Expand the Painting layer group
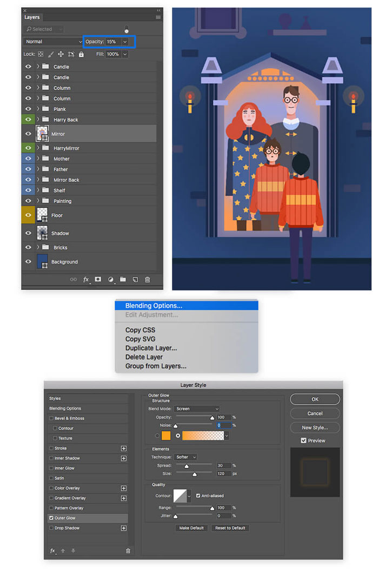Screen dimensions: 392x573 [x=38, y=201]
